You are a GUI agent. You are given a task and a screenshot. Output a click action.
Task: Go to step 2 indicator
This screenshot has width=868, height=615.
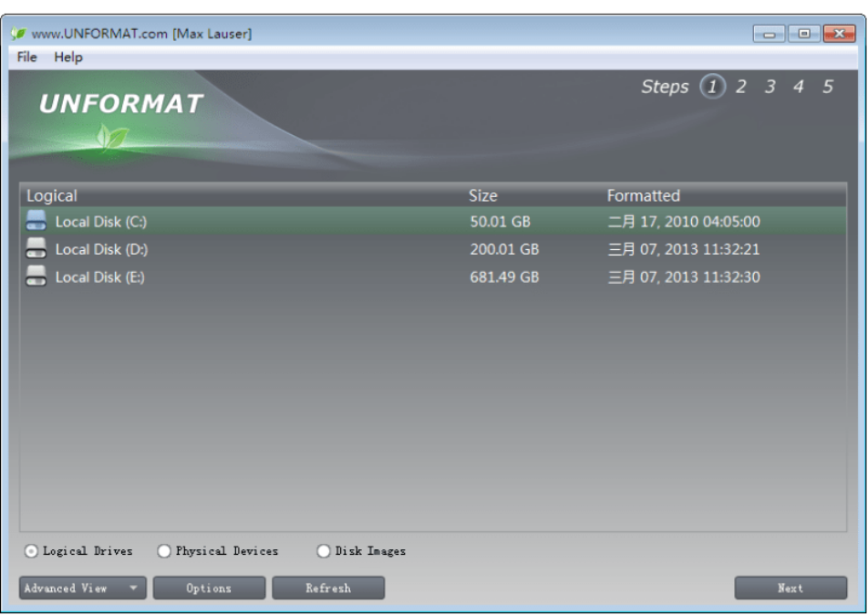coord(740,87)
